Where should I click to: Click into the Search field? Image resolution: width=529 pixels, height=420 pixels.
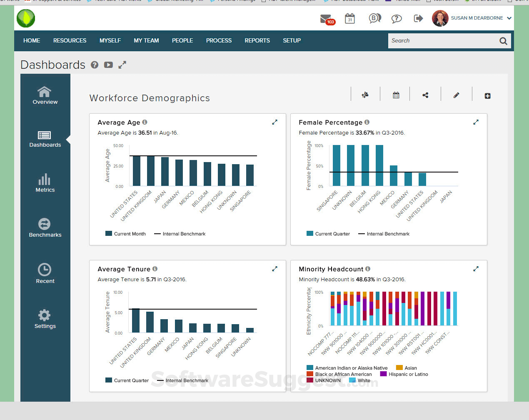click(x=442, y=40)
